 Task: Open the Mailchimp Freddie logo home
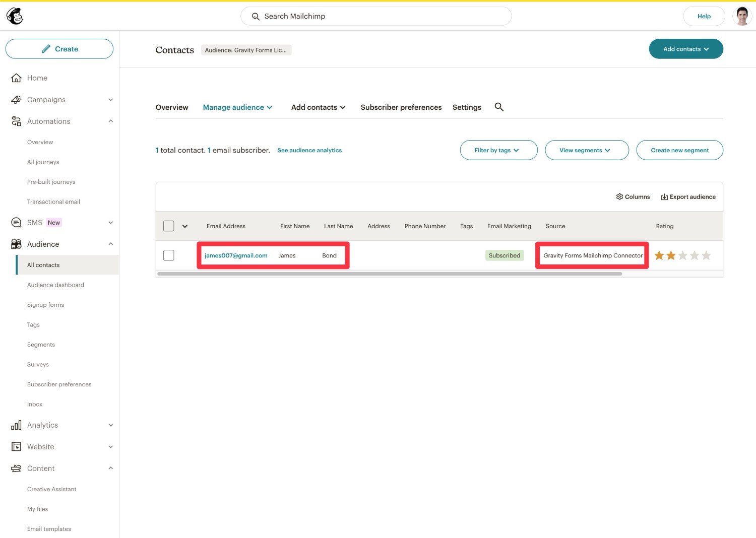coord(15,16)
